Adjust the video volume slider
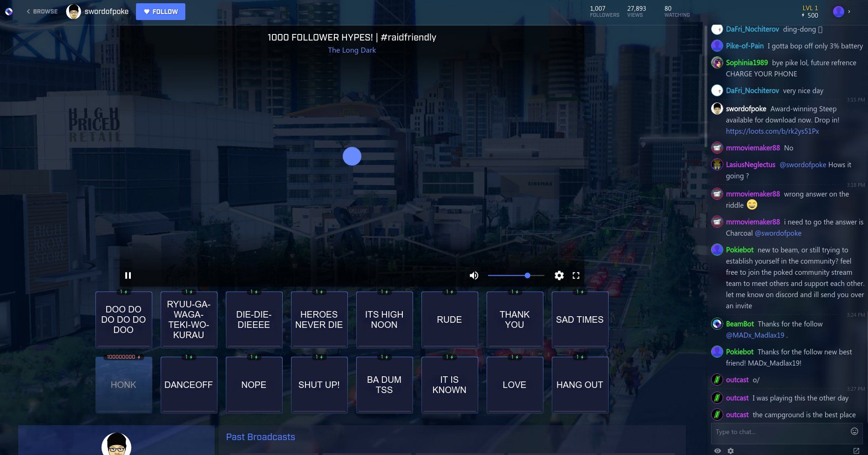 (x=516, y=275)
